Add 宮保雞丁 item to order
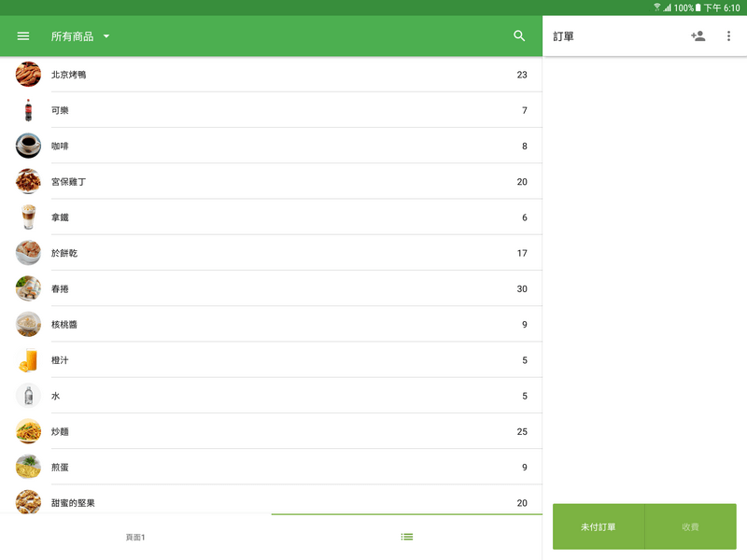The image size is (747, 560). (271, 181)
